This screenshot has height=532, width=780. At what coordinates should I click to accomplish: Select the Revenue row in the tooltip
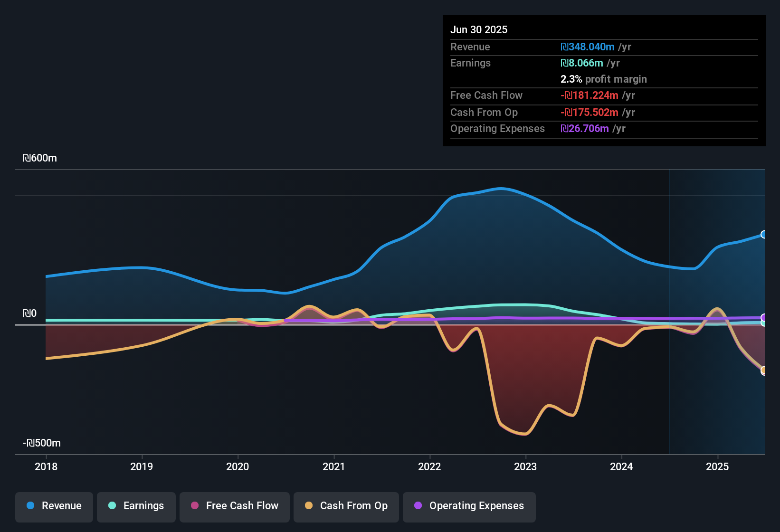pos(604,47)
